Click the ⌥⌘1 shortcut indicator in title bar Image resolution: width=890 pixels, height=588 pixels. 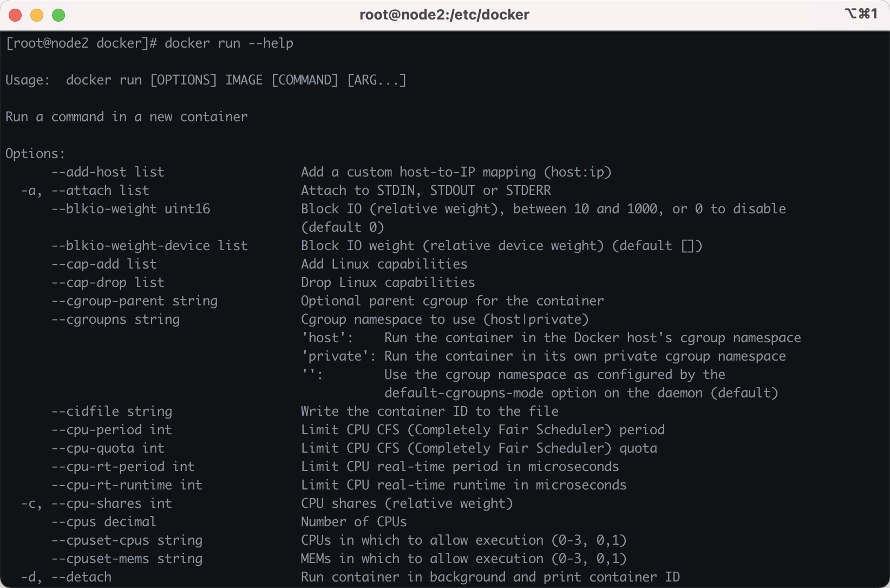[861, 14]
